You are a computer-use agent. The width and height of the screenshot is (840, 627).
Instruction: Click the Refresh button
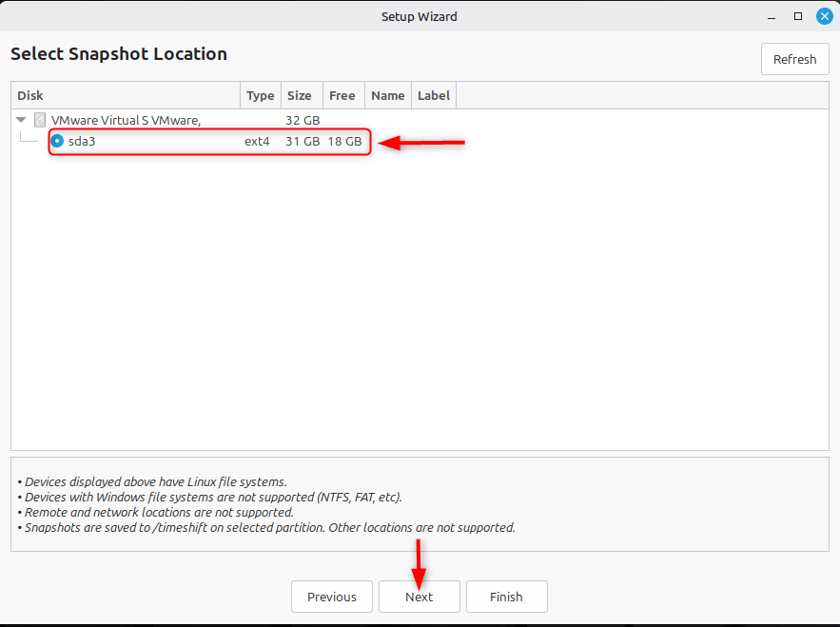(794, 59)
